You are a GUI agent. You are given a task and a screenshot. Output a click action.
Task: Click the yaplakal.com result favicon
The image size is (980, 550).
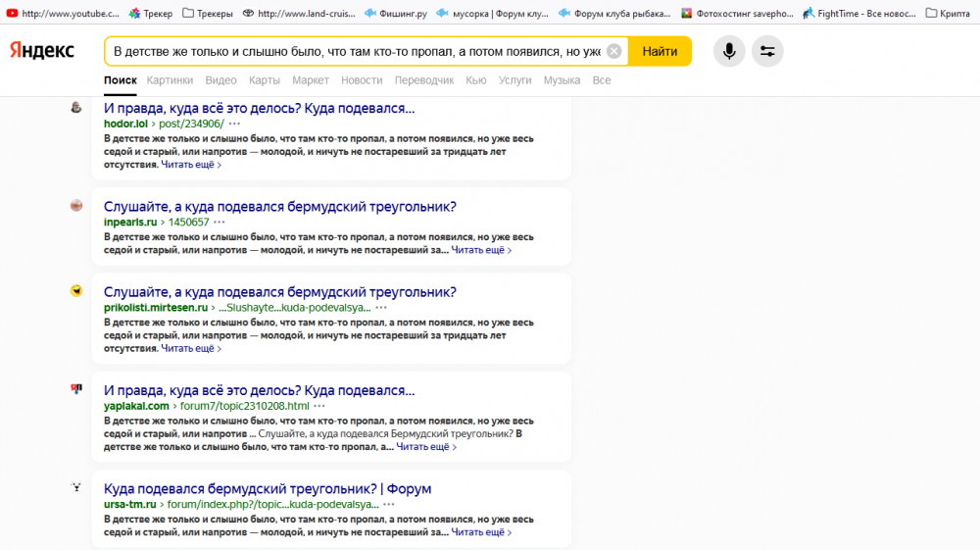(x=76, y=389)
